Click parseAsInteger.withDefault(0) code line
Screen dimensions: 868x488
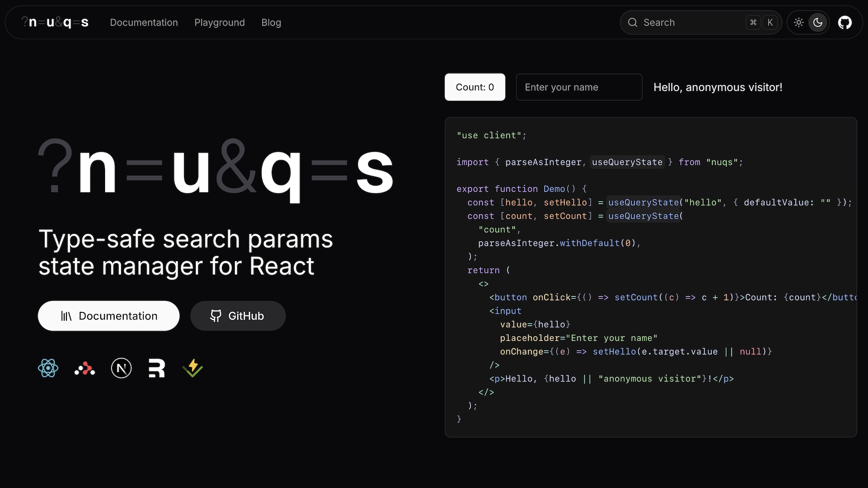click(x=559, y=243)
